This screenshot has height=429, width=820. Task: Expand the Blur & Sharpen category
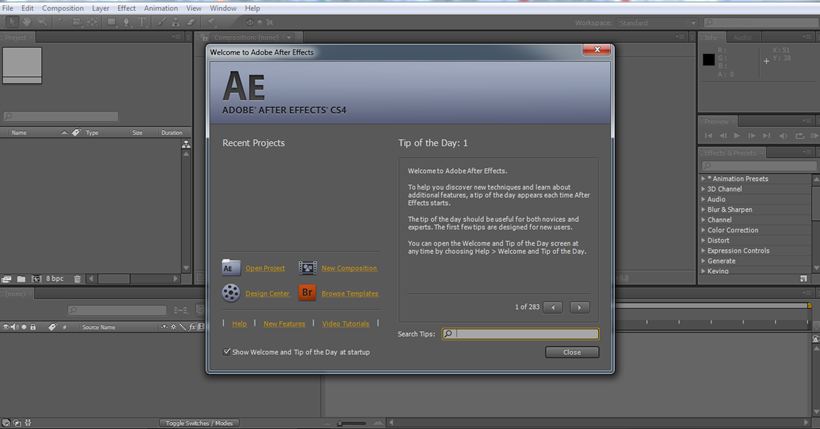click(703, 209)
